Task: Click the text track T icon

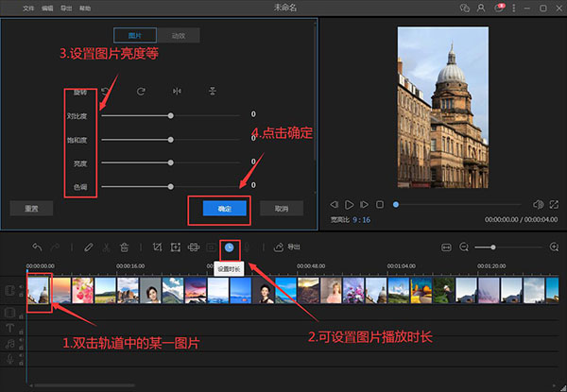Action: pyautogui.click(x=9, y=328)
